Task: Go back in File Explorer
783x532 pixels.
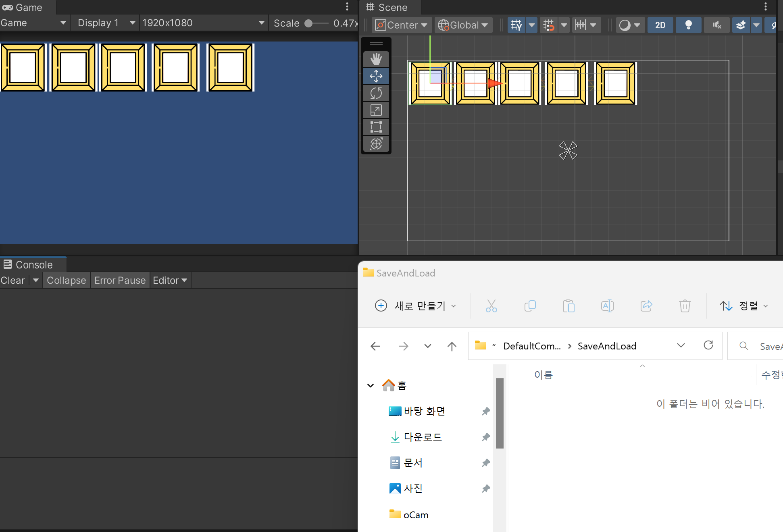Action: click(375, 346)
